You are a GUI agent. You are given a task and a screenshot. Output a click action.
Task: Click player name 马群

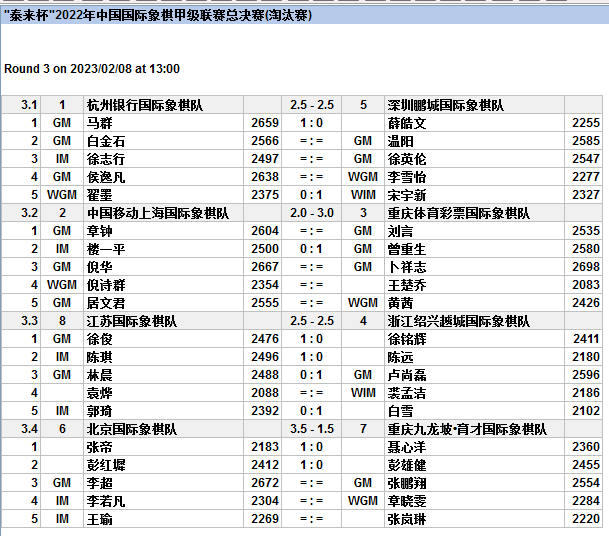[x=99, y=123]
